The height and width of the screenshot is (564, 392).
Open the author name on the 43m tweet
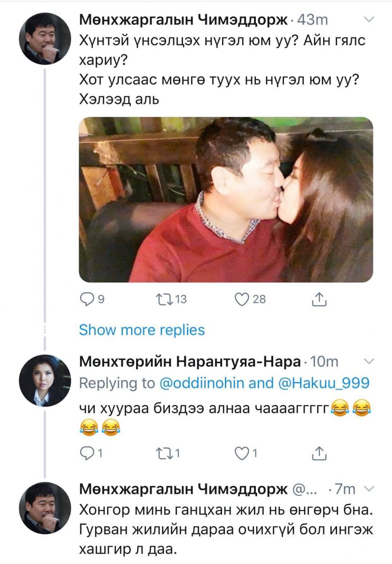click(x=183, y=20)
